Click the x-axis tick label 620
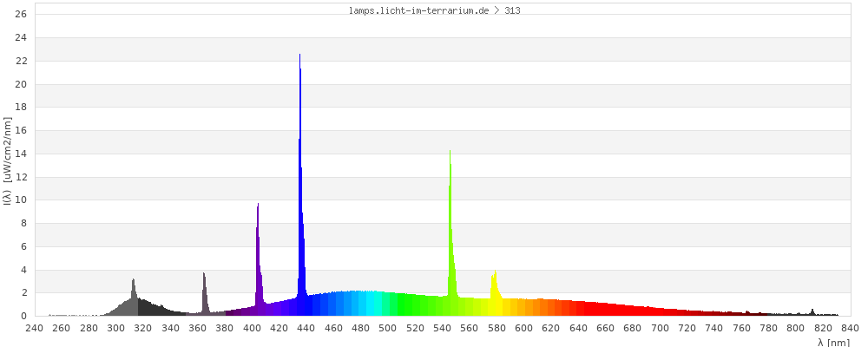 (551, 328)
